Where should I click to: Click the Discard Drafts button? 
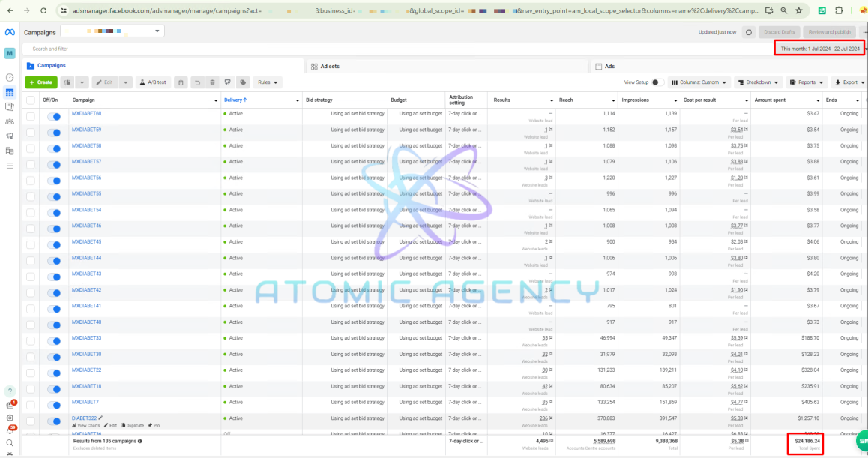(779, 32)
